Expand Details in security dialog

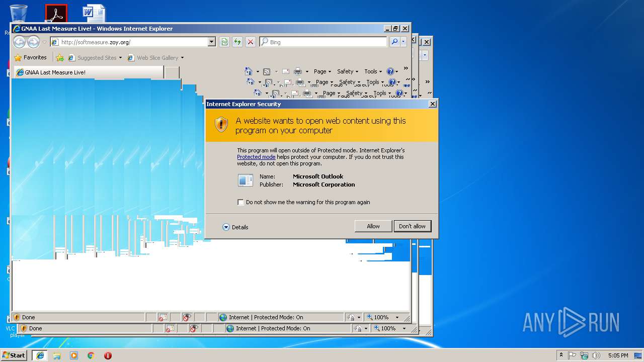[235, 227]
